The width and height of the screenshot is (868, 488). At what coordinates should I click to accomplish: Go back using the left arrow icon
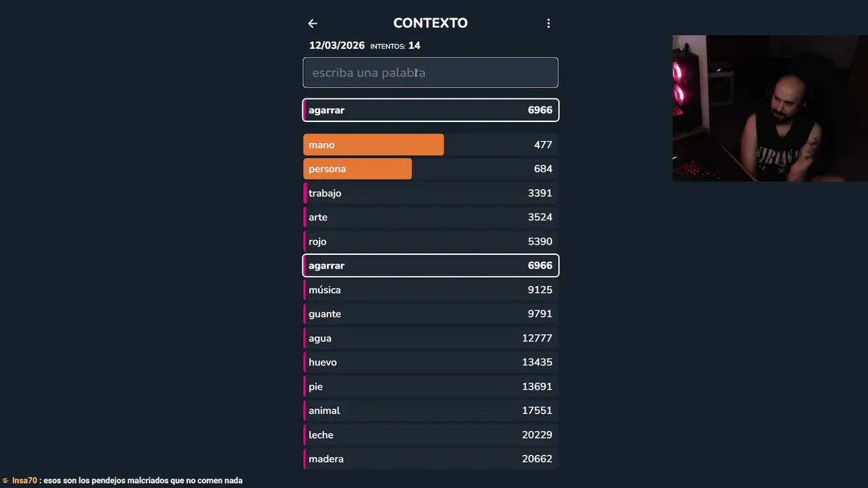pyautogui.click(x=313, y=24)
